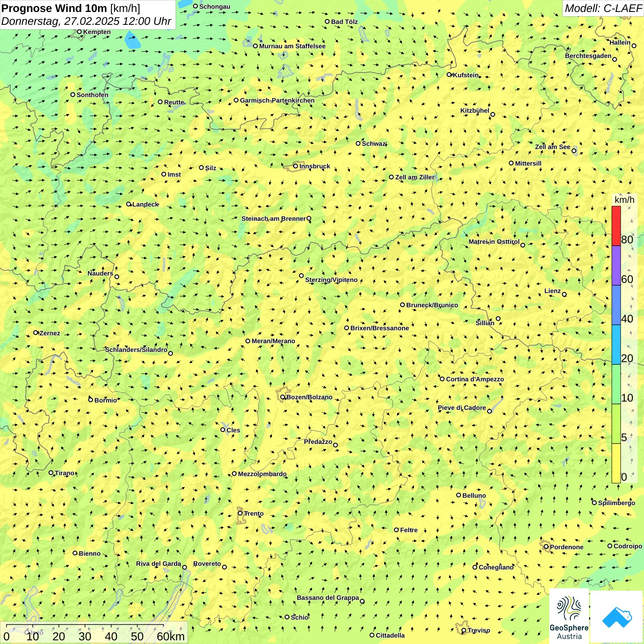Click the Zell am See marker
Image resolution: width=644 pixels, height=644 pixels.
point(574,150)
